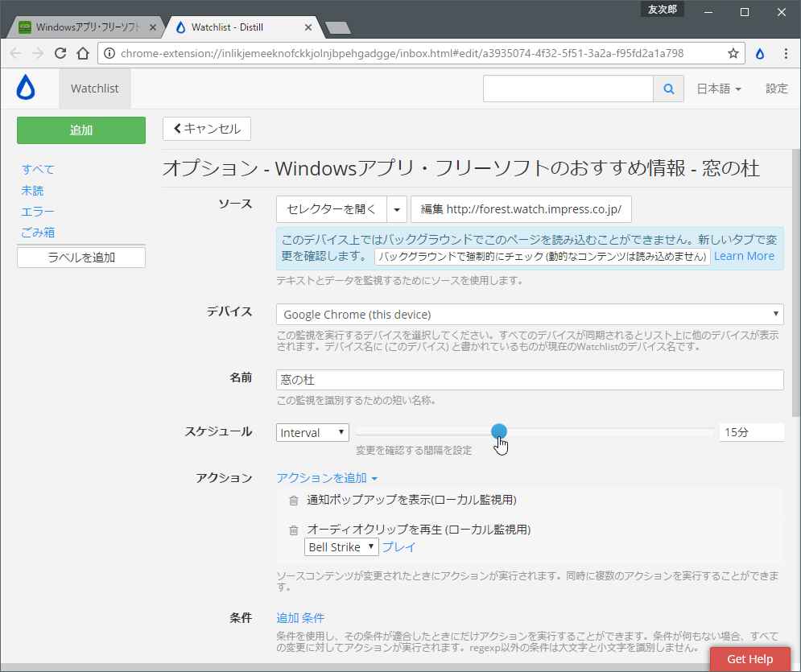Open Chrome's three-dot menu

click(x=785, y=52)
